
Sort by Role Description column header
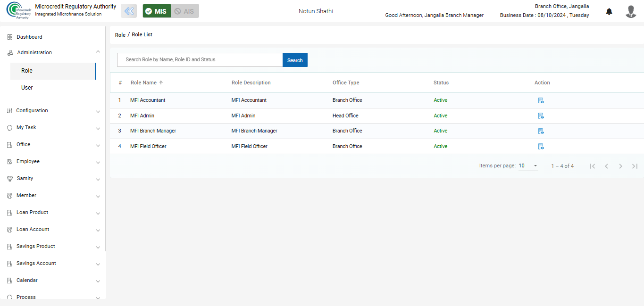(x=251, y=83)
